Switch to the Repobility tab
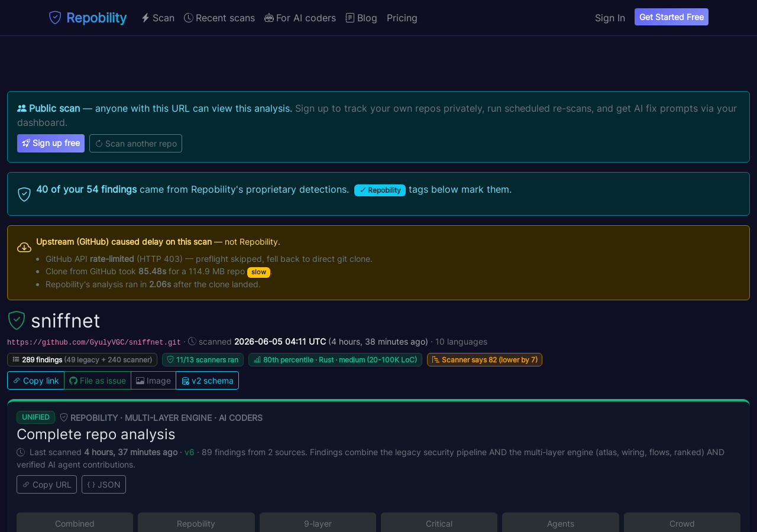This screenshot has height=532, width=757. (196, 523)
